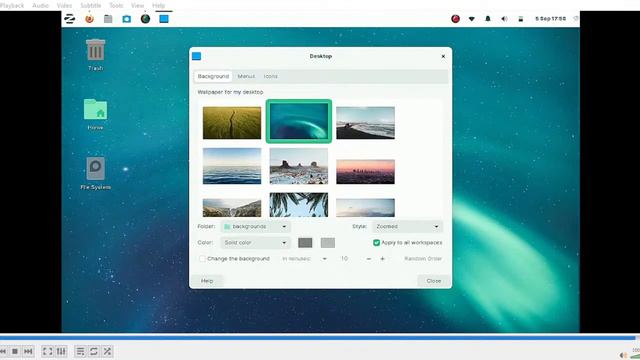
Task: Open the 'in minutes' interval dropdown
Action: pos(304,259)
